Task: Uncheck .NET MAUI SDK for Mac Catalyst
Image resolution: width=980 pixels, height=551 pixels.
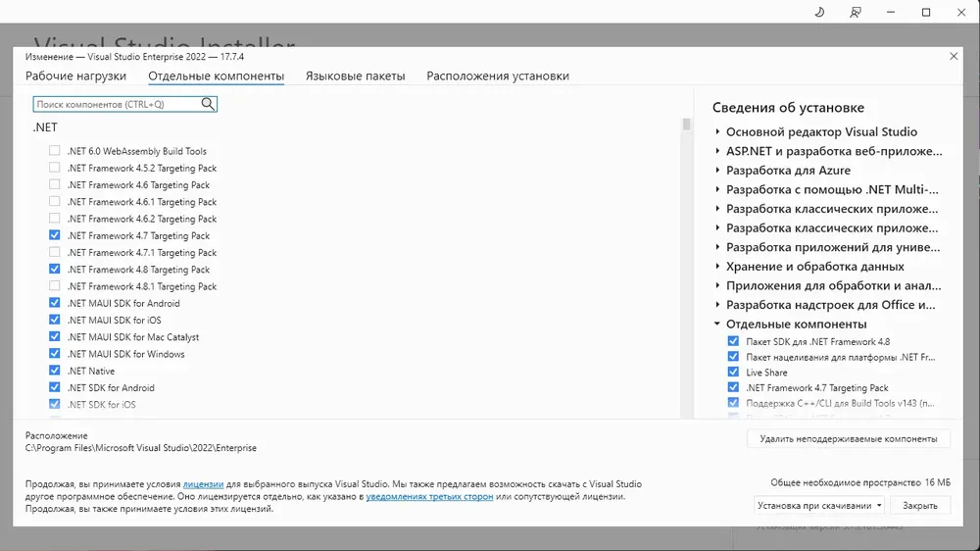Action: 54,336
